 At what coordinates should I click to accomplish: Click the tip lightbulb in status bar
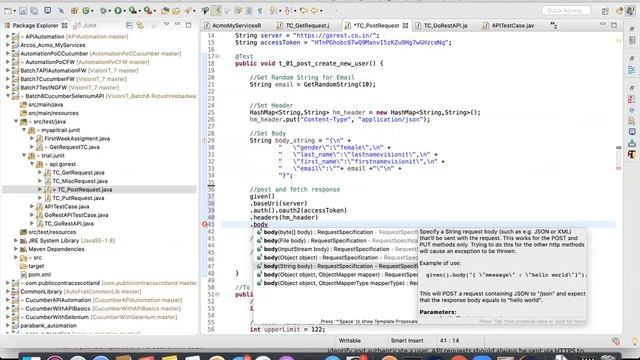coord(635,341)
